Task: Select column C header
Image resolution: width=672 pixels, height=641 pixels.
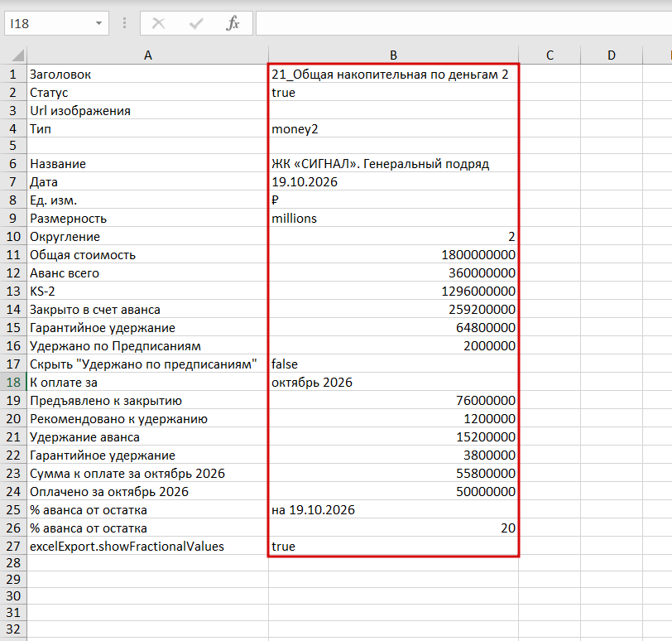Action: (550, 55)
